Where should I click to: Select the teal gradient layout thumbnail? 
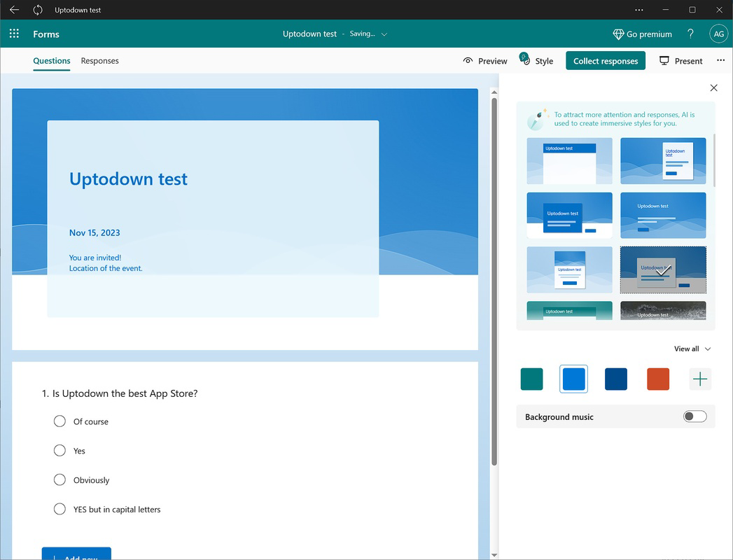pos(569,310)
